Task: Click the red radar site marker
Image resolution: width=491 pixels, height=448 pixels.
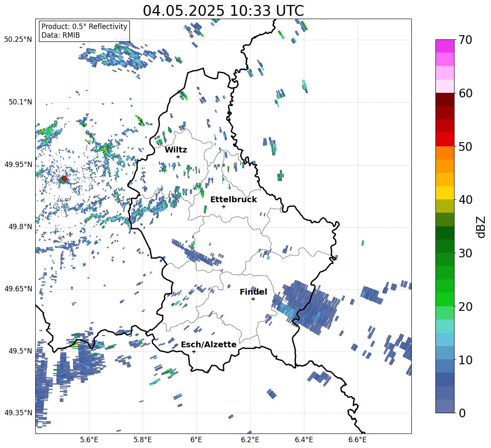Action: pos(64,178)
